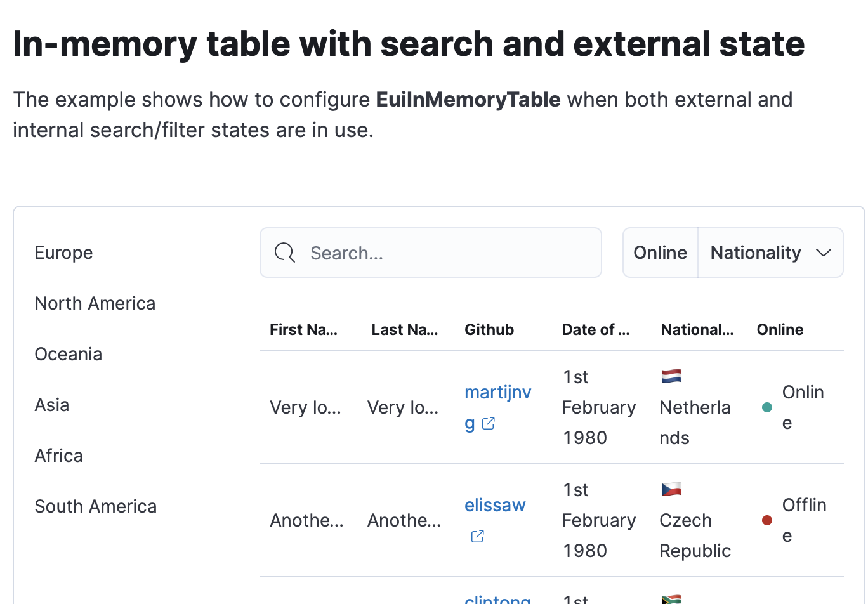Sort by Online column header

pyautogui.click(x=780, y=329)
